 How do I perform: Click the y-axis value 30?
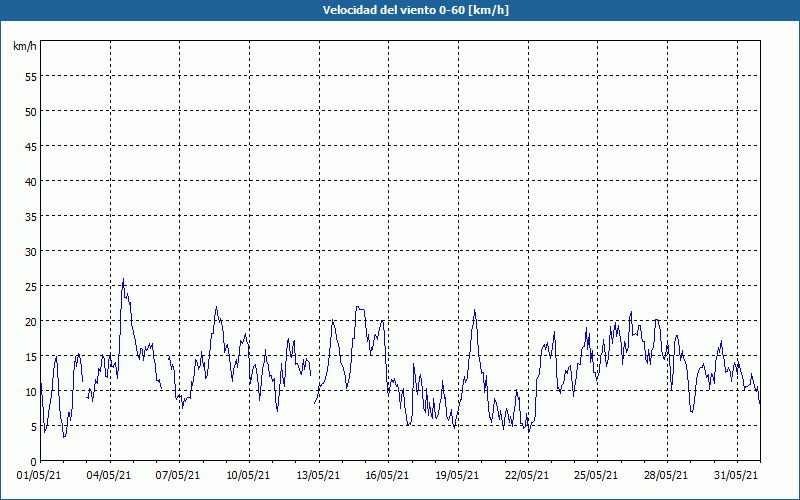(x=31, y=252)
